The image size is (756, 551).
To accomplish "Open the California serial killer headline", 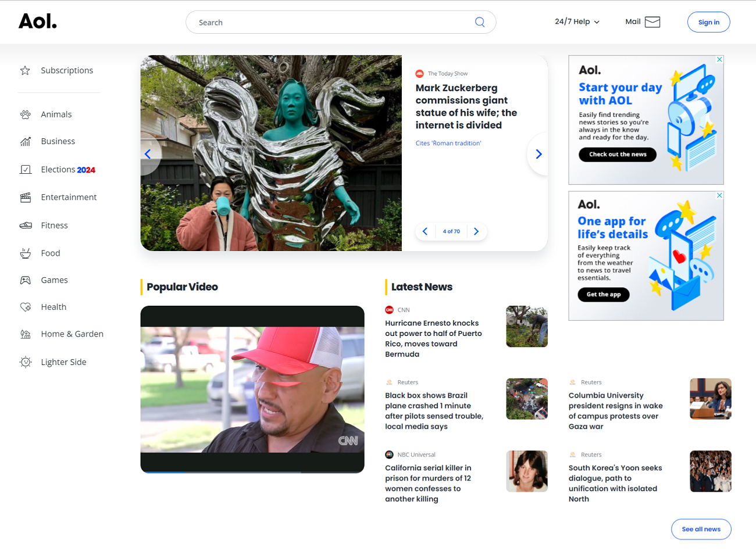I will pyautogui.click(x=428, y=483).
